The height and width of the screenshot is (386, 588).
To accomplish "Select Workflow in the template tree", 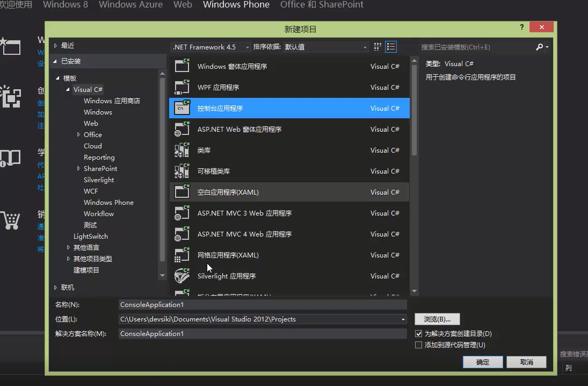I will click(x=99, y=213).
